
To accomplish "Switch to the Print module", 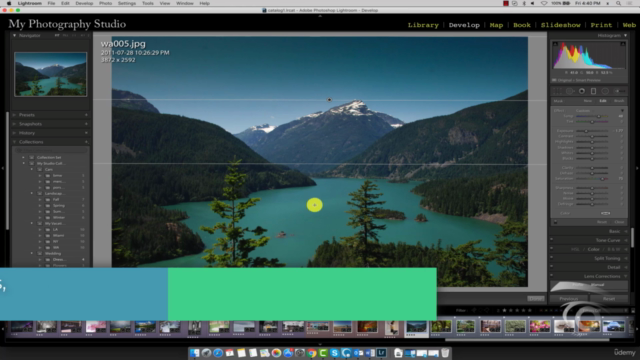I will click(601, 25).
